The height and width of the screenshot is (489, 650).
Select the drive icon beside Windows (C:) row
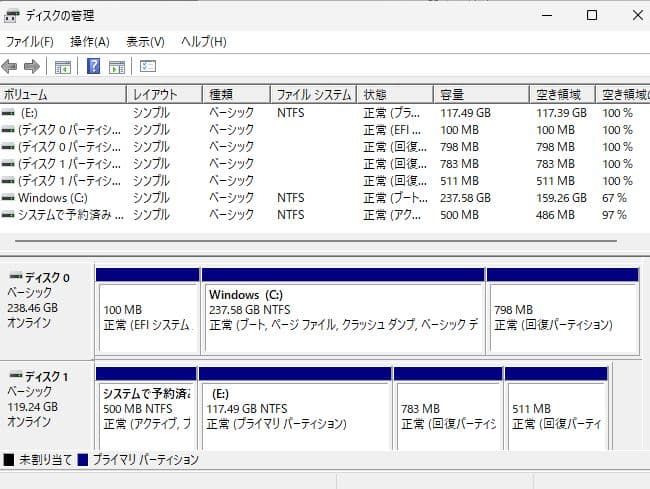pyautogui.click(x=8, y=198)
